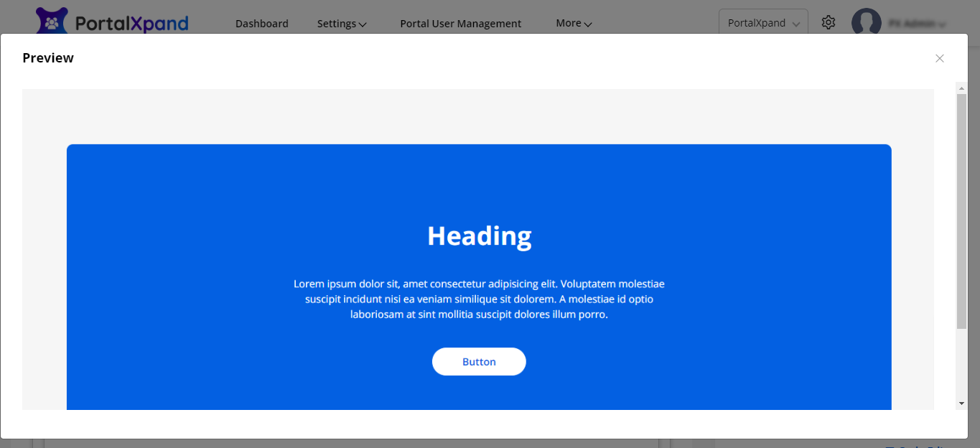Click the scrollbar down arrow in Preview
The width and height of the screenshot is (980, 448).
click(961, 403)
